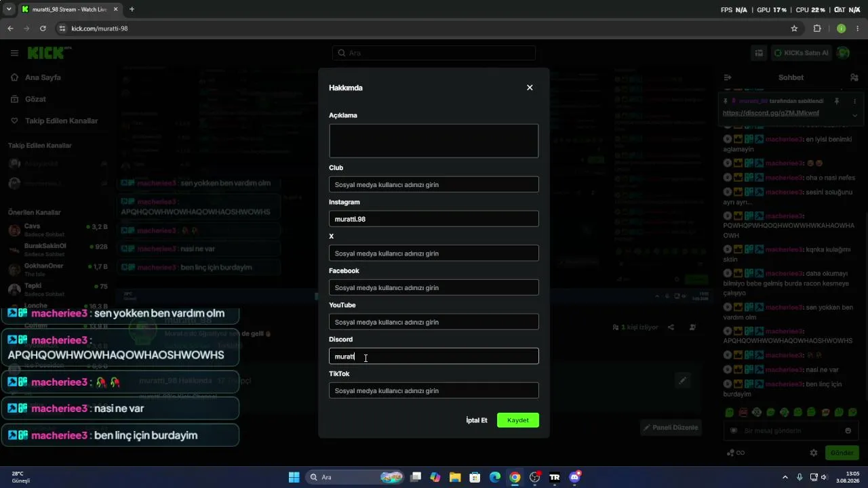Select the TikTok username input field

[x=434, y=390]
